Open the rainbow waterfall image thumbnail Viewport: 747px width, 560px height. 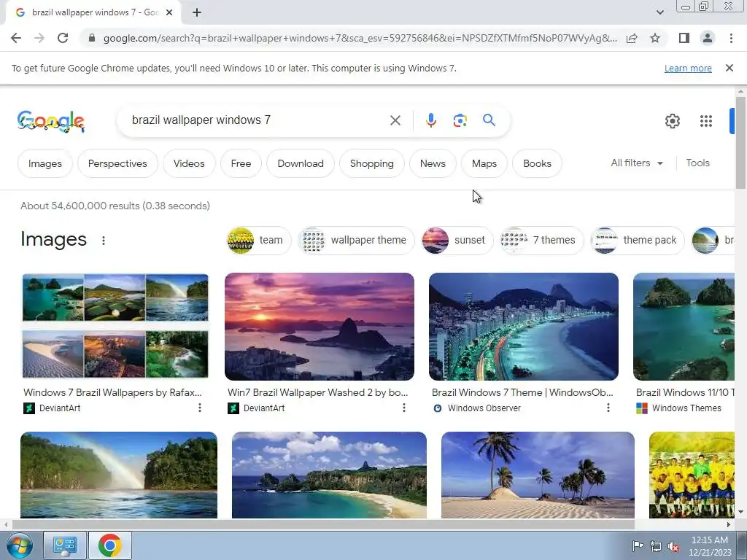click(x=119, y=475)
